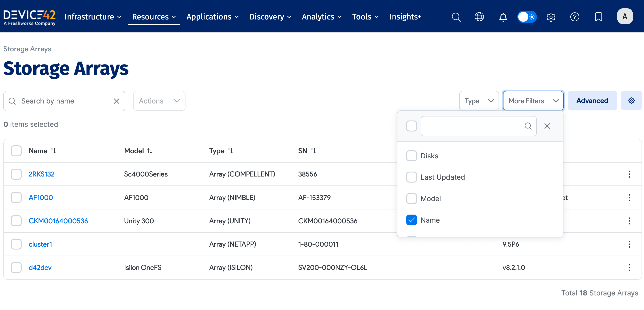Open the application settings gear
This screenshot has height=310, width=644.
pos(551,17)
